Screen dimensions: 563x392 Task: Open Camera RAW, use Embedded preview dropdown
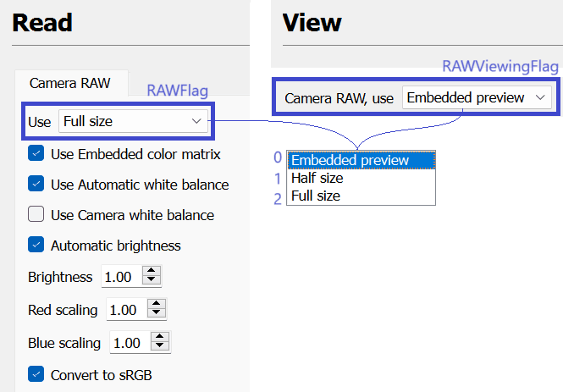pyautogui.click(x=477, y=97)
